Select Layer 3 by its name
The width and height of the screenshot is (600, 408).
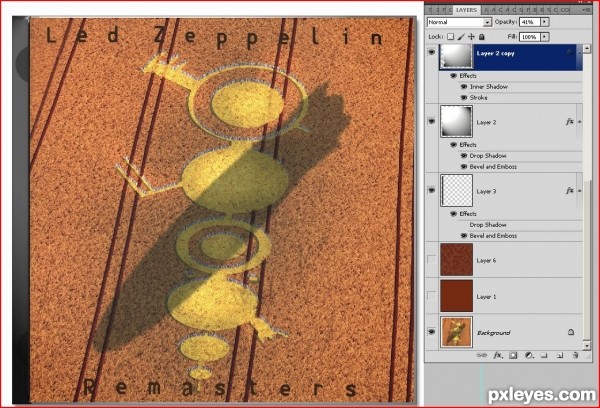pyautogui.click(x=486, y=191)
